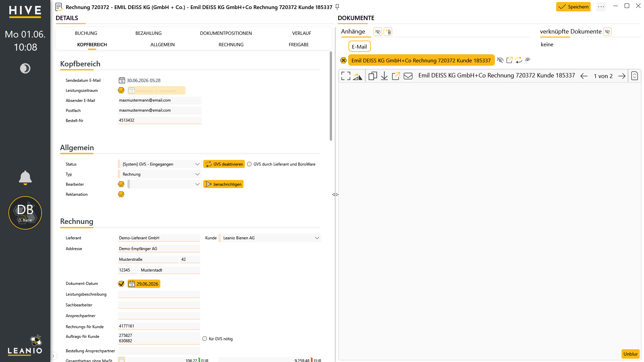Screen dimensions: 644x362
Task: Rotate the document in viewer toolbar
Action: coord(358,76)
